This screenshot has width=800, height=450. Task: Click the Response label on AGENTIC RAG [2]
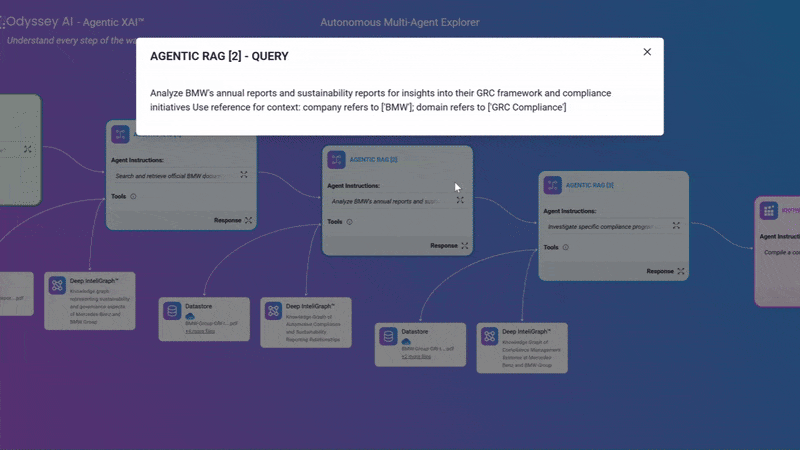[x=443, y=246]
